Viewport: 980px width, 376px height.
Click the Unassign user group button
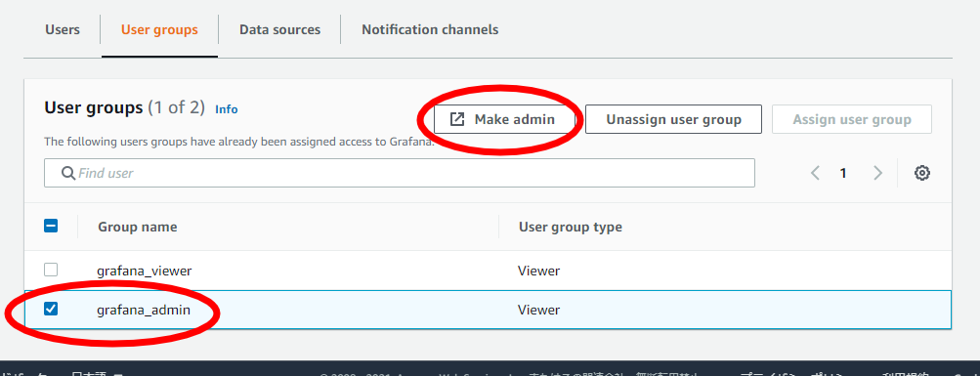click(674, 119)
